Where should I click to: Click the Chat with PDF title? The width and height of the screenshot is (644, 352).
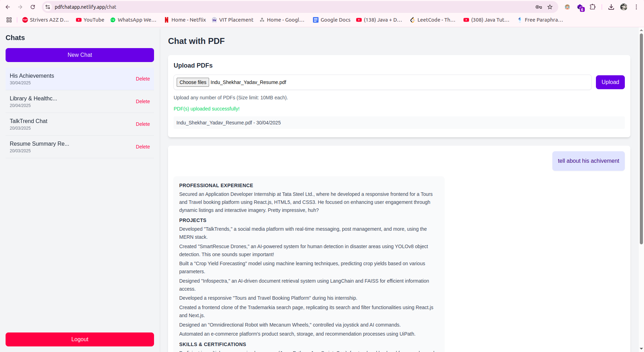click(x=196, y=41)
